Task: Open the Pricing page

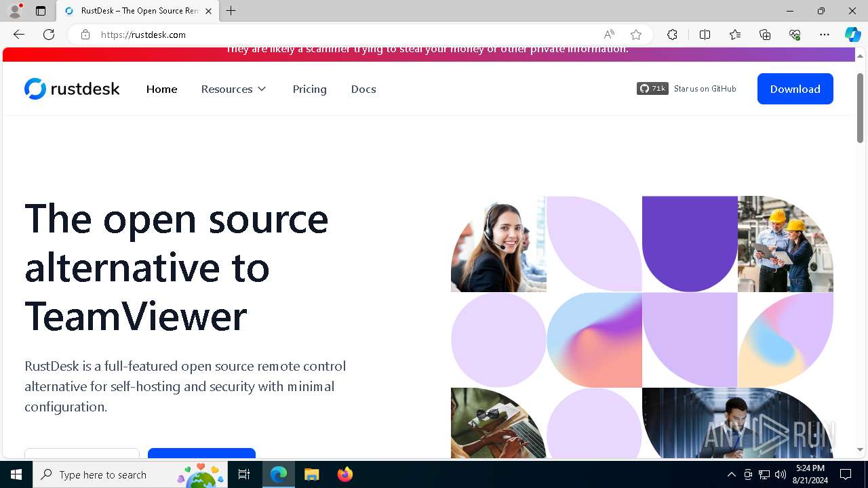Action: [x=309, y=89]
